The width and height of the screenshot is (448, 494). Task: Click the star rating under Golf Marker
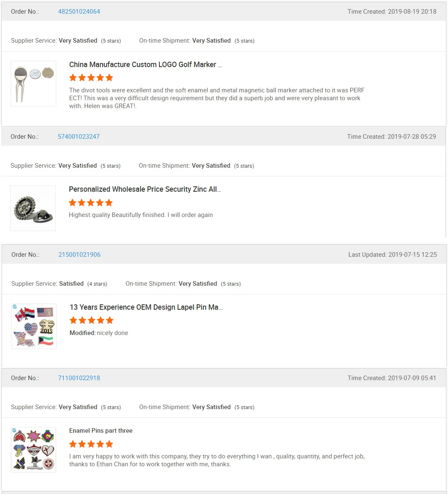tap(91, 78)
